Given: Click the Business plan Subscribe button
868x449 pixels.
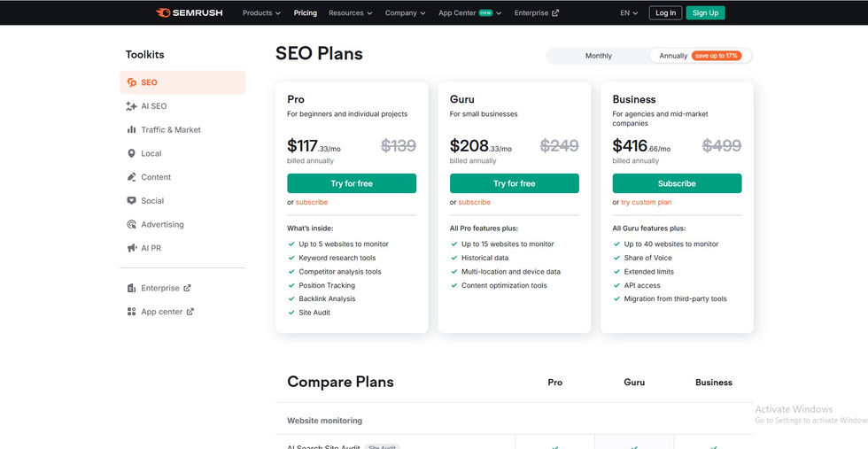Looking at the screenshot, I should click(677, 183).
